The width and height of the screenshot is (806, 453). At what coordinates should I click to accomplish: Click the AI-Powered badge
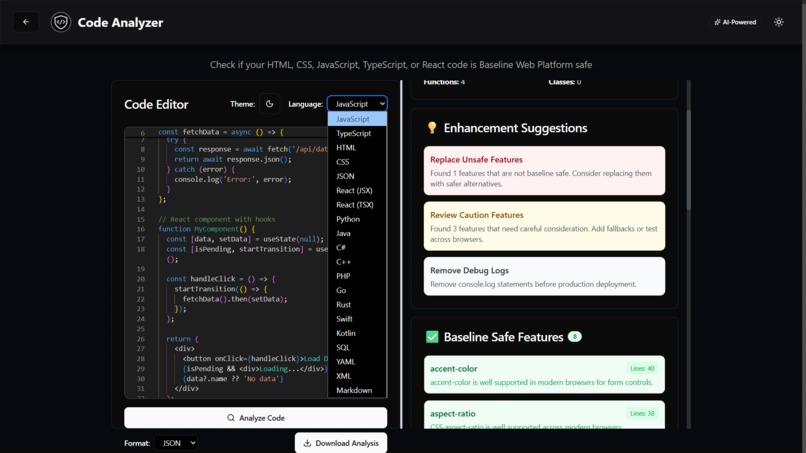(x=735, y=22)
